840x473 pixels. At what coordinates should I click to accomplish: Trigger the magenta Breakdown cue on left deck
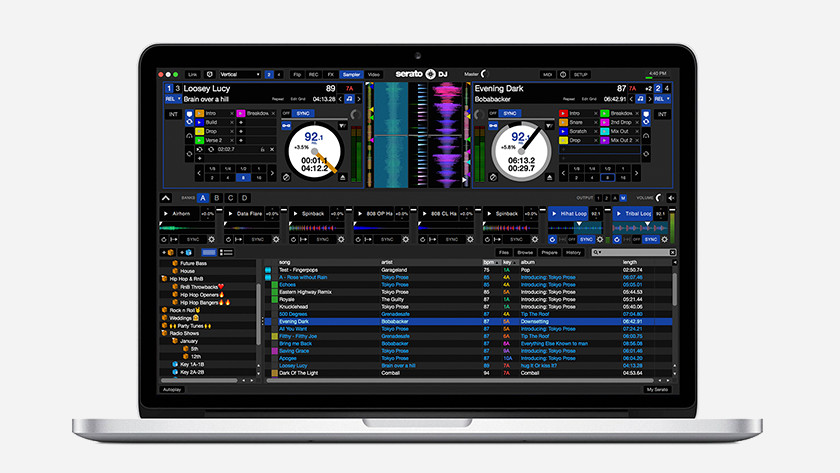click(x=241, y=114)
